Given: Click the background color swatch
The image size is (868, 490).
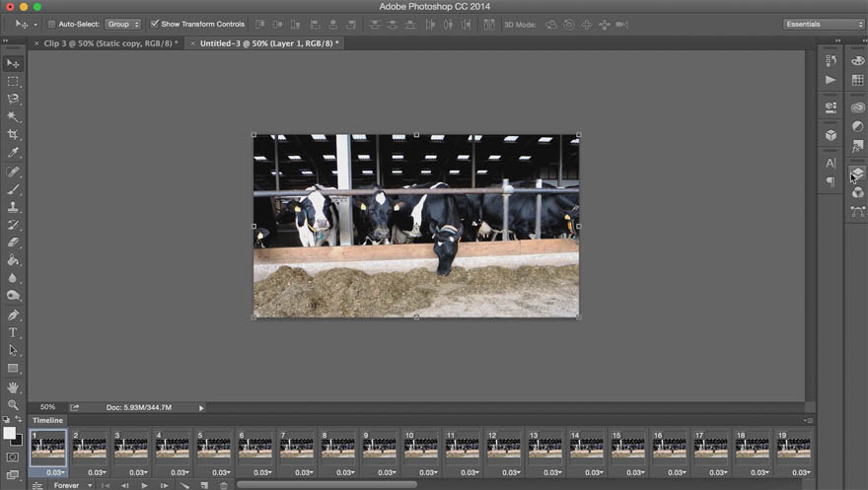Looking at the screenshot, I should tap(20, 441).
